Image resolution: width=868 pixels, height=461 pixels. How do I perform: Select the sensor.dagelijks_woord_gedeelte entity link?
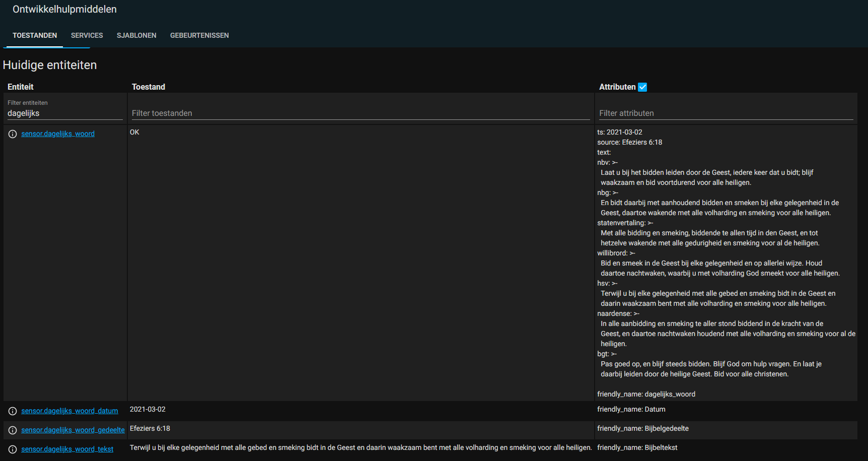[x=73, y=430]
